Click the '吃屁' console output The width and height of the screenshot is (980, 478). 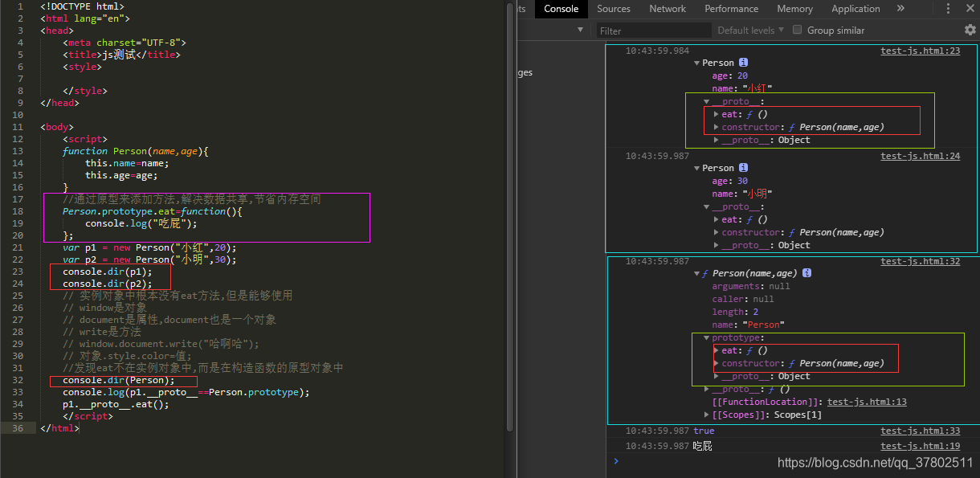tap(703, 446)
